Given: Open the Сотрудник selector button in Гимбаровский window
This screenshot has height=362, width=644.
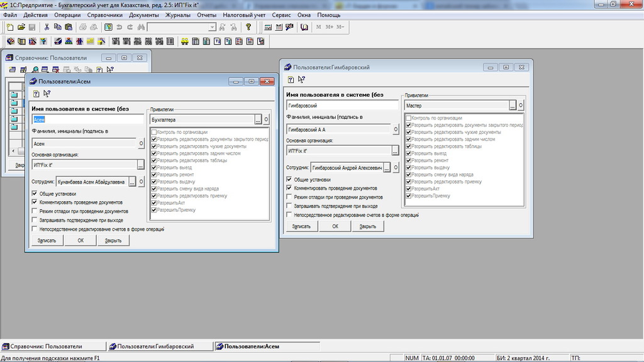Looking at the screenshot, I should [x=387, y=167].
